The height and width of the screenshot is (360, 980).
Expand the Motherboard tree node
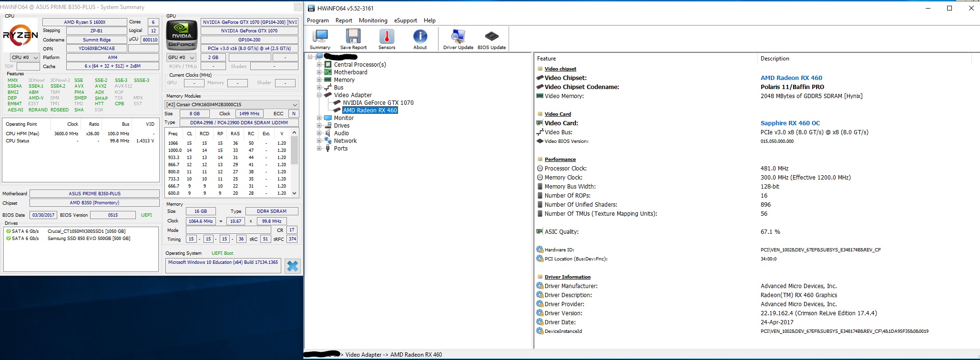[x=319, y=72]
